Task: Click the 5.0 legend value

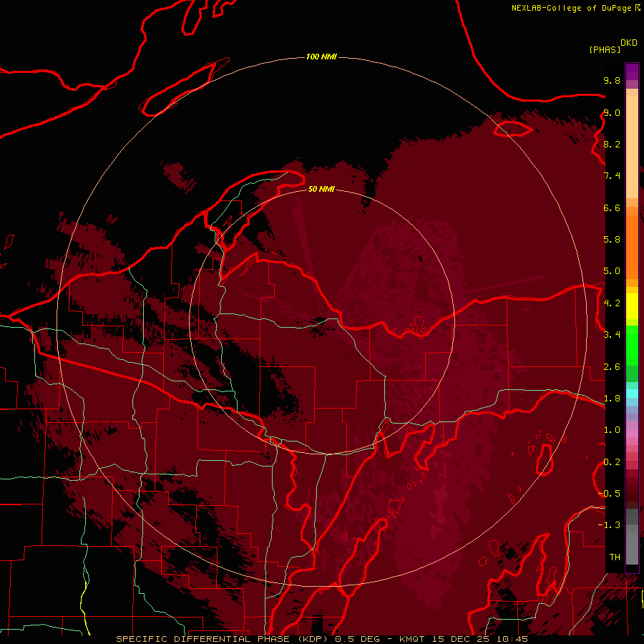Action: (612, 271)
